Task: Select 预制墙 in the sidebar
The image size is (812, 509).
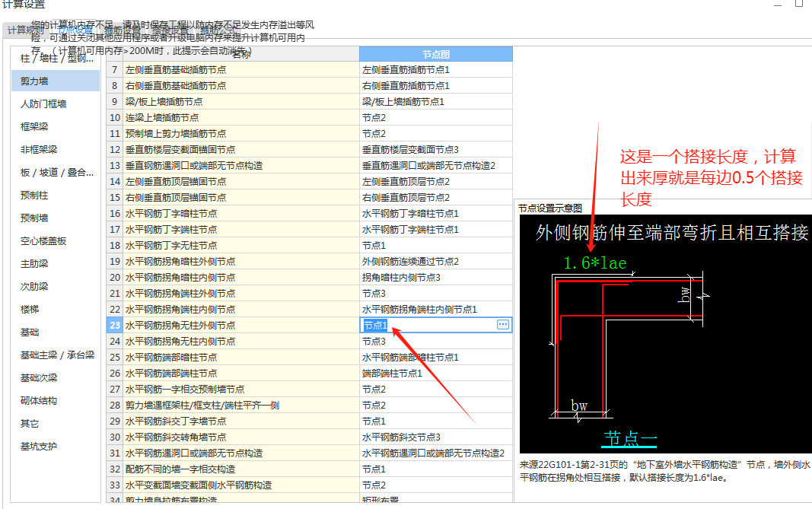Action: tap(56, 218)
